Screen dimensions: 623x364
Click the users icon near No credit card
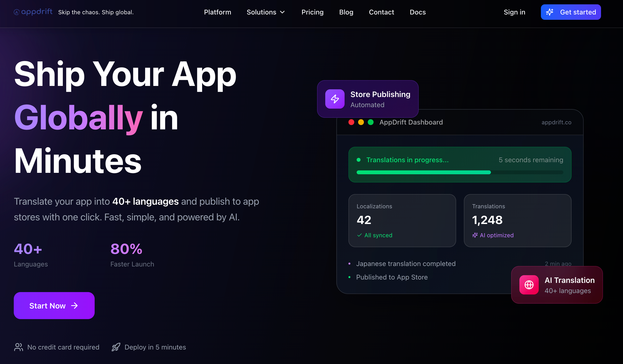tap(19, 347)
